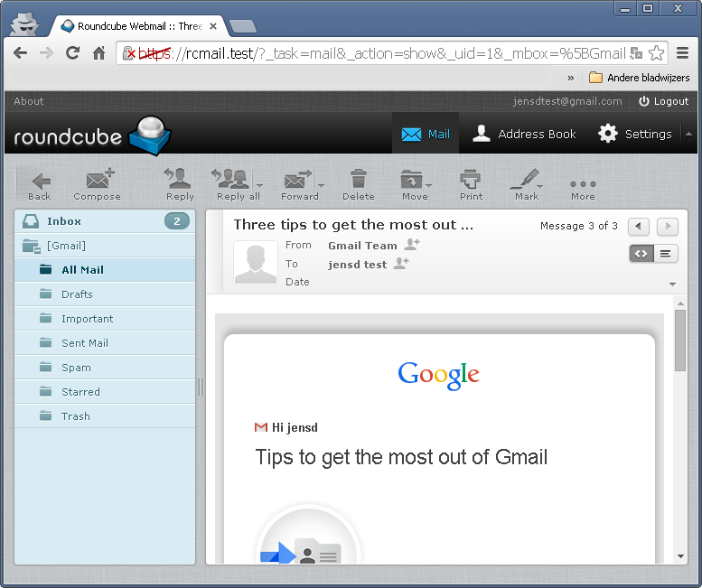702x588 pixels.
Task: Switch to plain text message view
Action: (666, 254)
